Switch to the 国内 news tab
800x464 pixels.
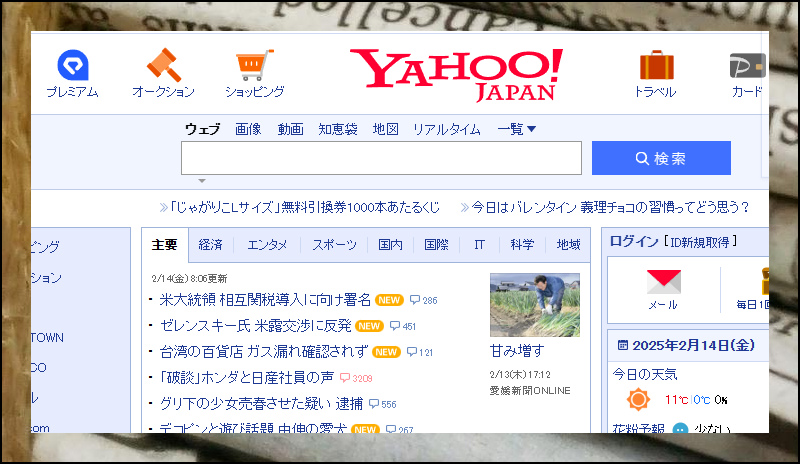[390, 245]
